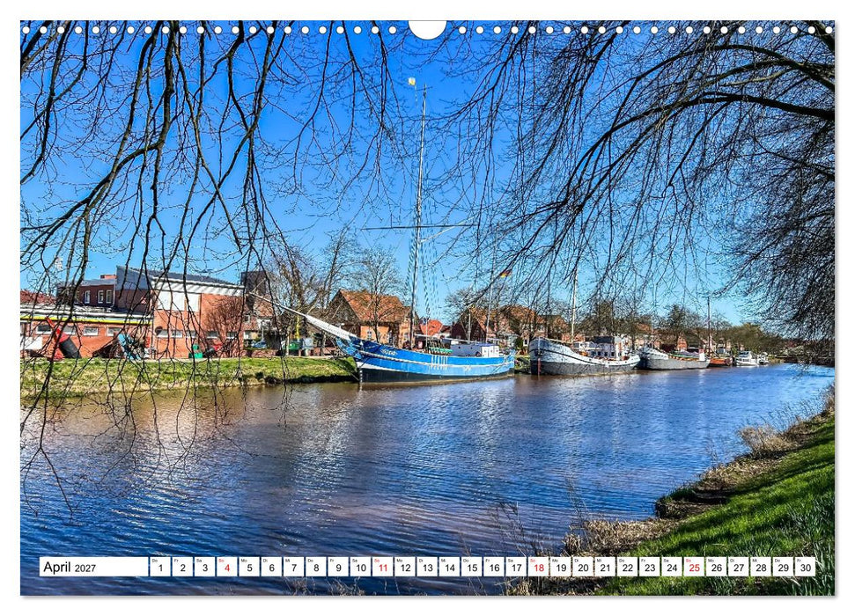The image size is (855, 616).
Task: Select day 16 in the calendar strip
Action: pyautogui.click(x=494, y=567)
